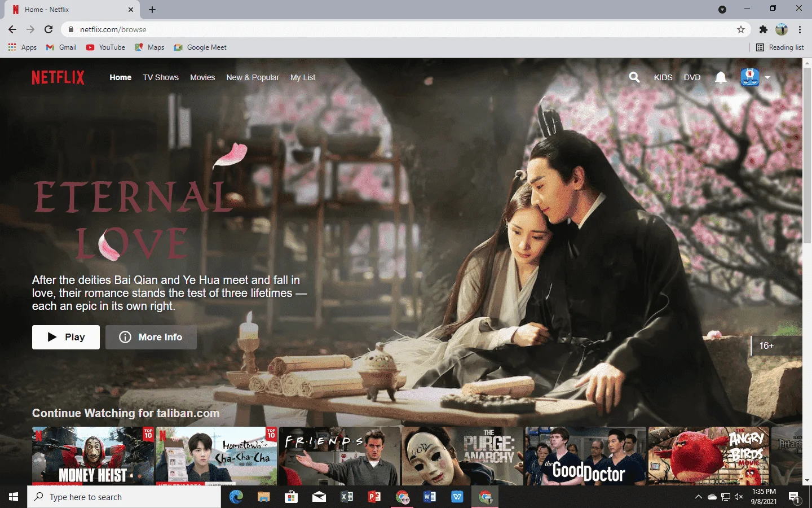The height and width of the screenshot is (508, 812).
Task: Open the Apps bookmark shortcut
Action: coord(23,47)
